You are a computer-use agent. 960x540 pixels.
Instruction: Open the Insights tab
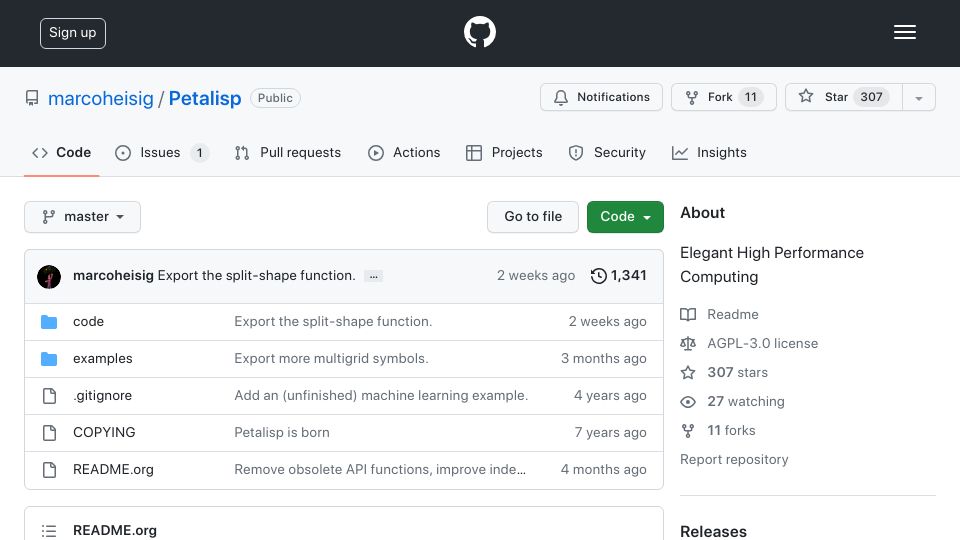pos(709,152)
